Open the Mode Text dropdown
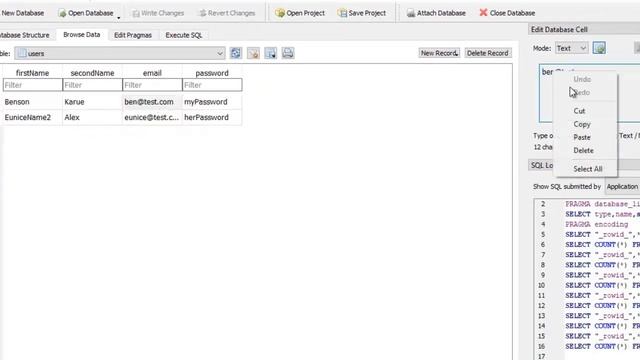This screenshot has height=360, width=640. [571, 48]
